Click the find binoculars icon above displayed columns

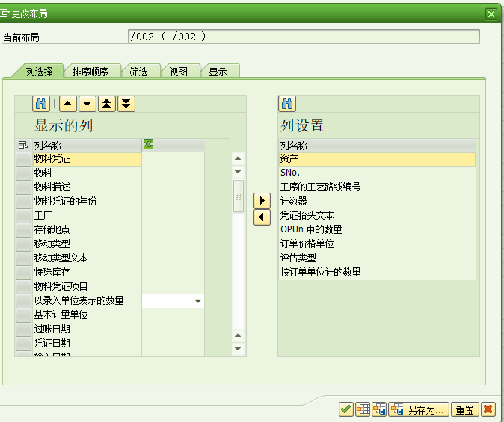pos(40,104)
